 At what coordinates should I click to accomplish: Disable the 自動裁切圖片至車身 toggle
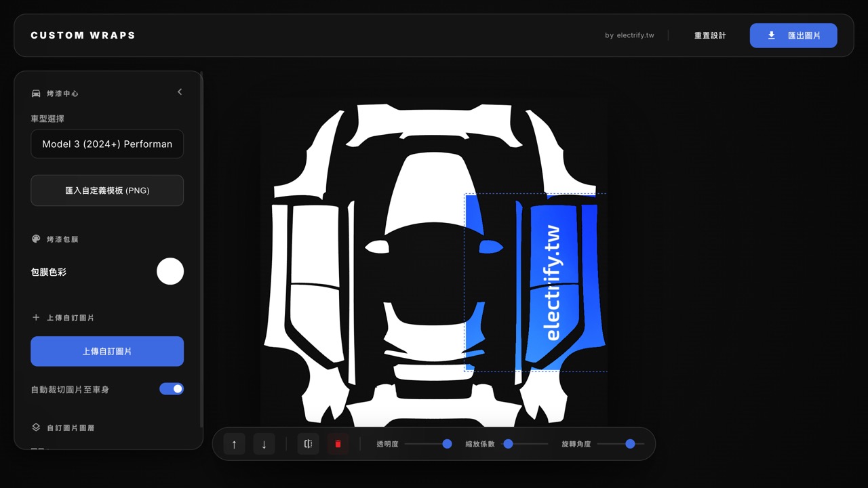[x=172, y=389]
